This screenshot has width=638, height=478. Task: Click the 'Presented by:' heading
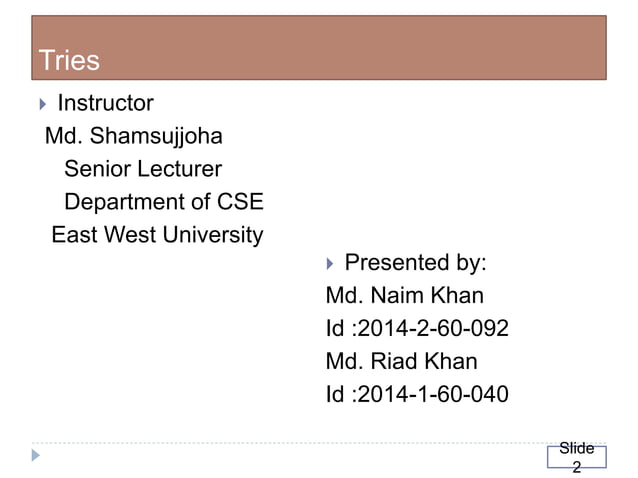point(415,264)
